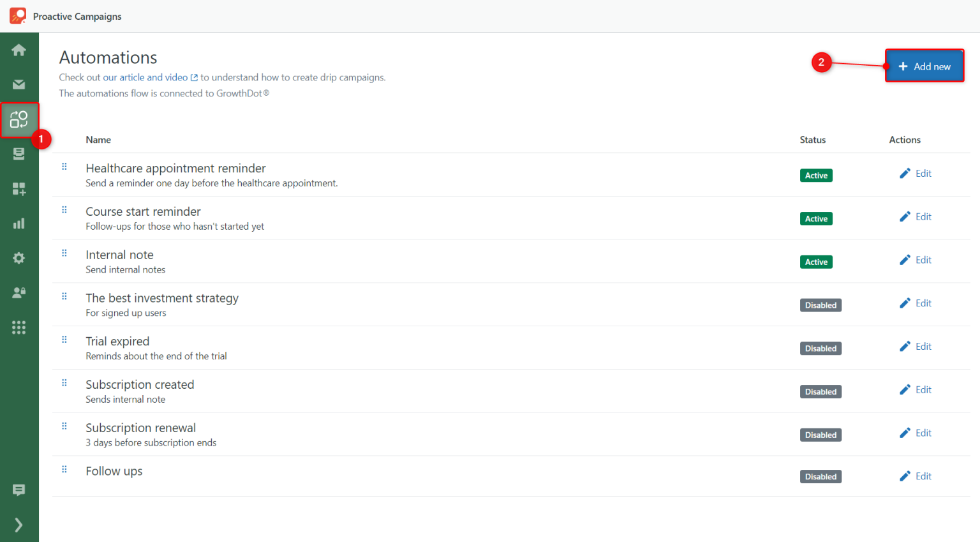980x542 pixels.
Task: Open the analytics bar-chart icon
Action: click(19, 223)
